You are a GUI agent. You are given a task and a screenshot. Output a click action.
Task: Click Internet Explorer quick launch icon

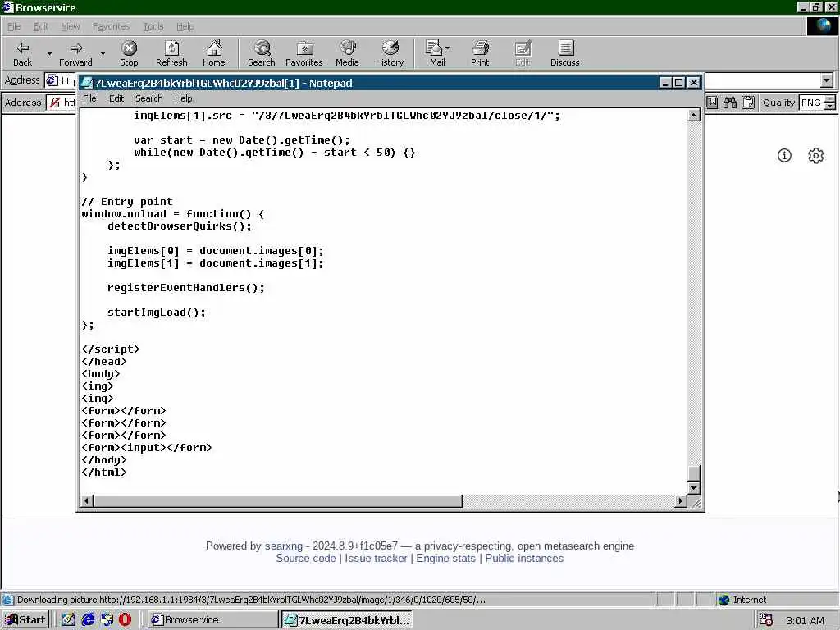(x=88, y=620)
